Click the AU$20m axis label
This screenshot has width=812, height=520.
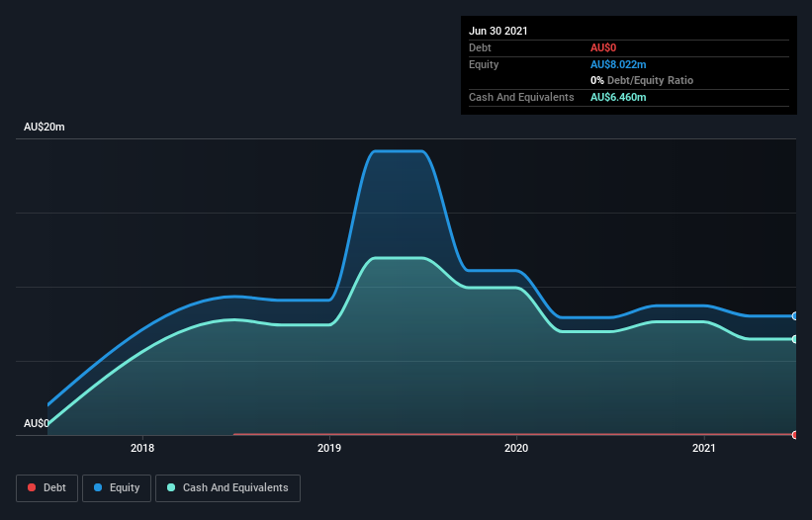point(45,127)
